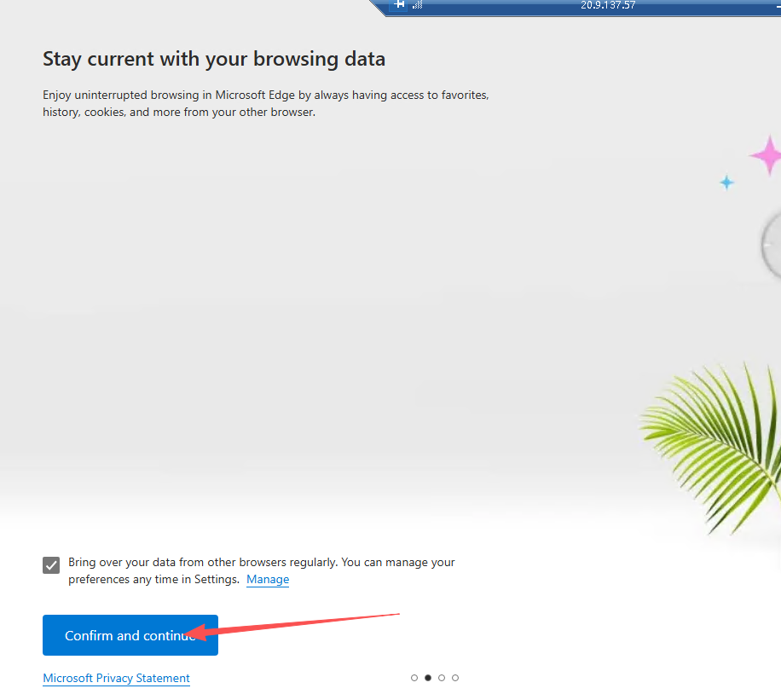This screenshot has height=700, width=781.
Task: Open the Manage preferences link
Action: click(268, 580)
